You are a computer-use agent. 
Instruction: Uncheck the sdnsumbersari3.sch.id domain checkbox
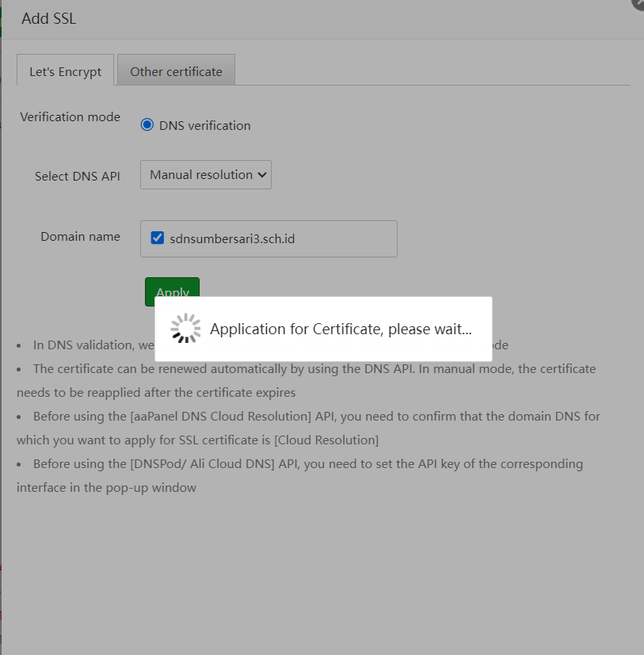[157, 238]
